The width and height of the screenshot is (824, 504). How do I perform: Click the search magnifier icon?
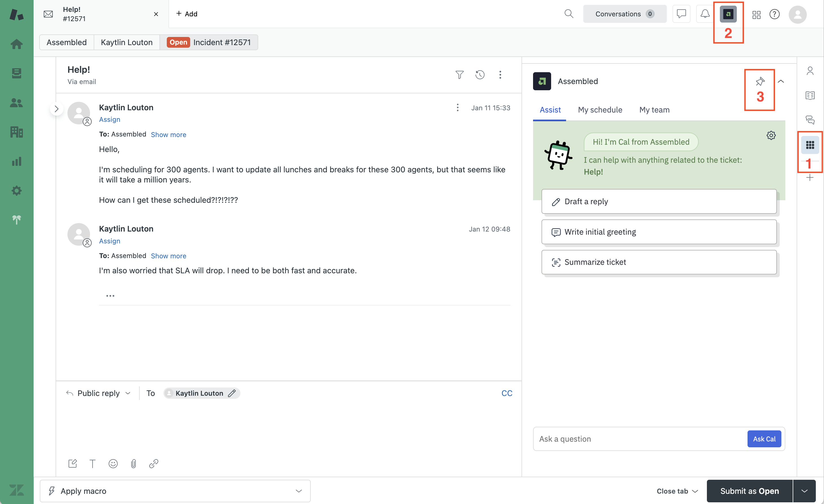click(x=569, y=14)
